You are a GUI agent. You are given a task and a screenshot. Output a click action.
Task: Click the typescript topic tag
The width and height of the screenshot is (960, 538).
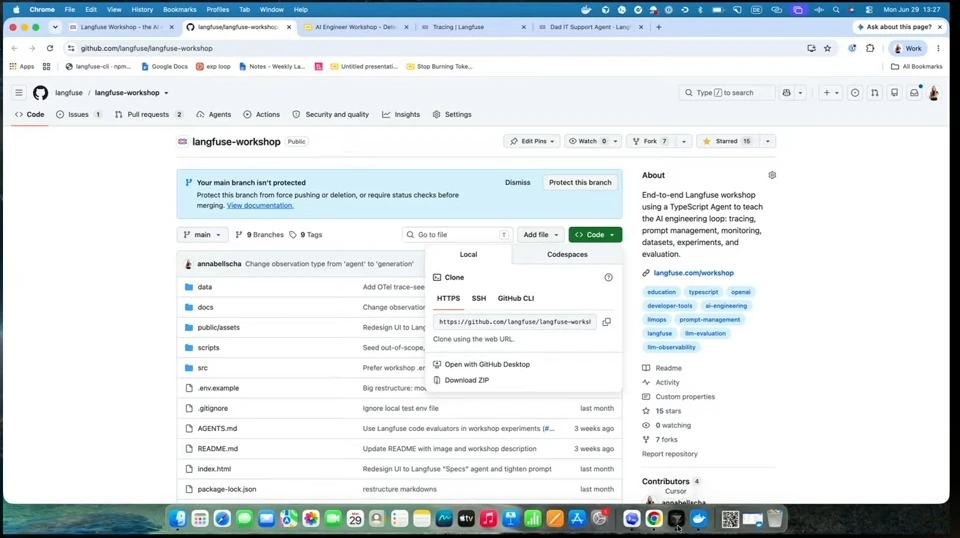pos(703,292)
